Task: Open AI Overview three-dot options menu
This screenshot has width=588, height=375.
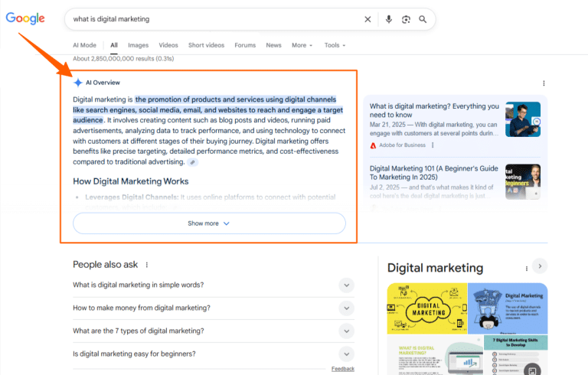Action: point(544,83)
